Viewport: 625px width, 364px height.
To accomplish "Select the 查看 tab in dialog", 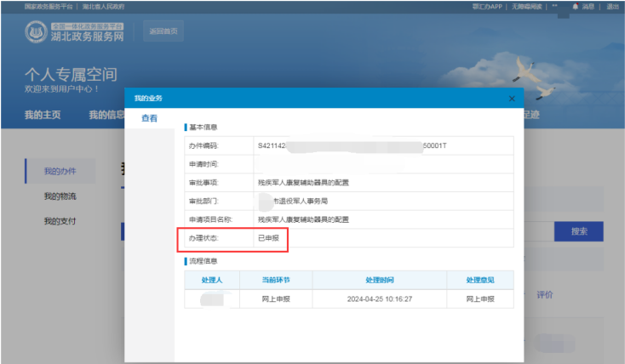I will tap(149, 118).
